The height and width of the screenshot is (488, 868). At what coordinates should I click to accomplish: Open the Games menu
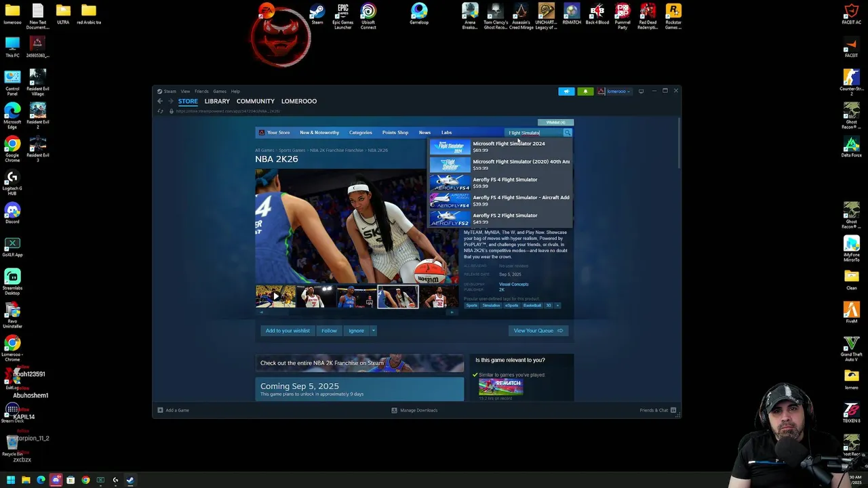pos(220,91)
